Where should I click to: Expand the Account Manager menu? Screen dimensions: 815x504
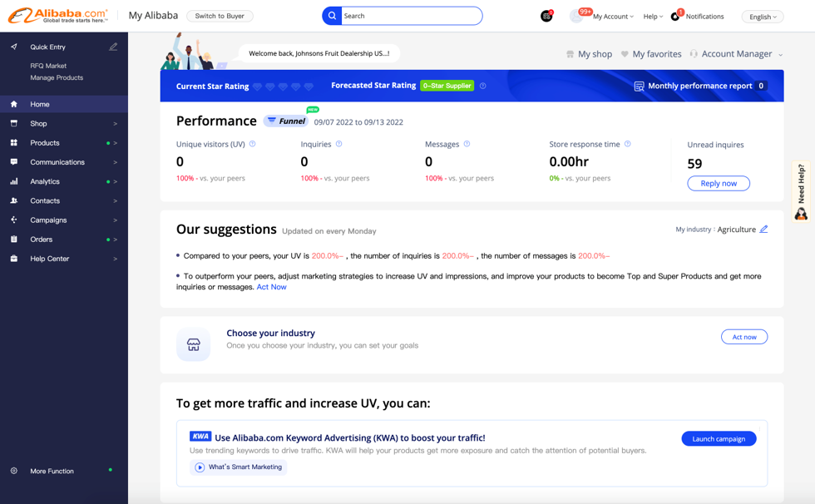(737, 54)
